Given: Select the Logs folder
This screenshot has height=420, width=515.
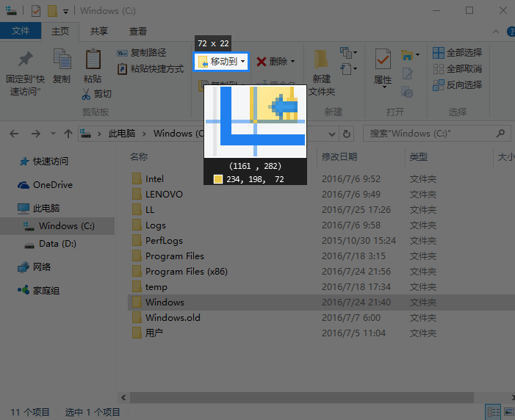Looking at the screenshot, I should [149, 225].
